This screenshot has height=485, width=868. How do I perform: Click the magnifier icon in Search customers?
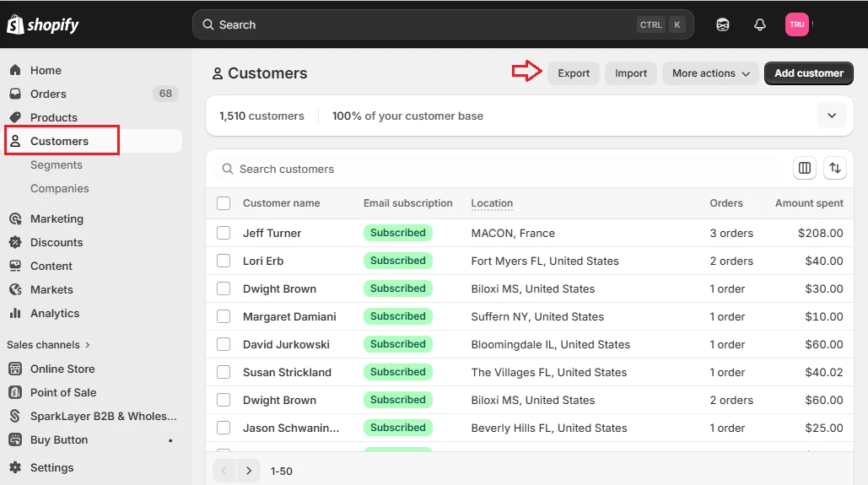(x=228, y=169)
